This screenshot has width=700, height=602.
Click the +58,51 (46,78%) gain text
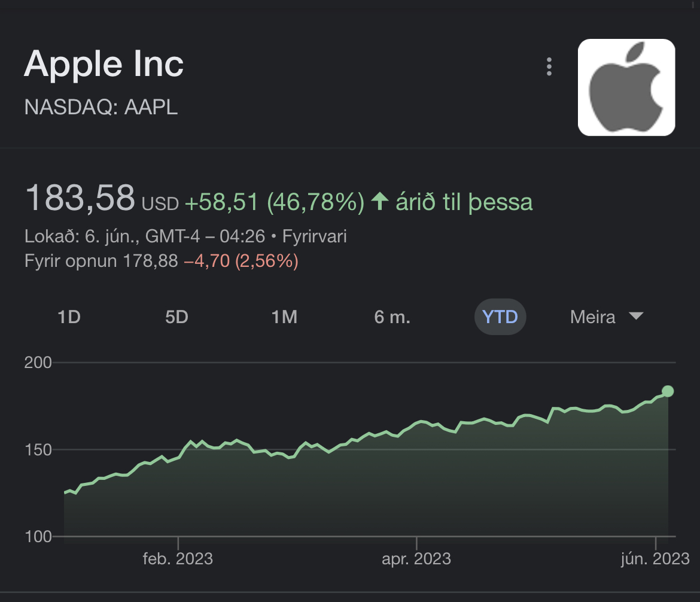[274, 202]
